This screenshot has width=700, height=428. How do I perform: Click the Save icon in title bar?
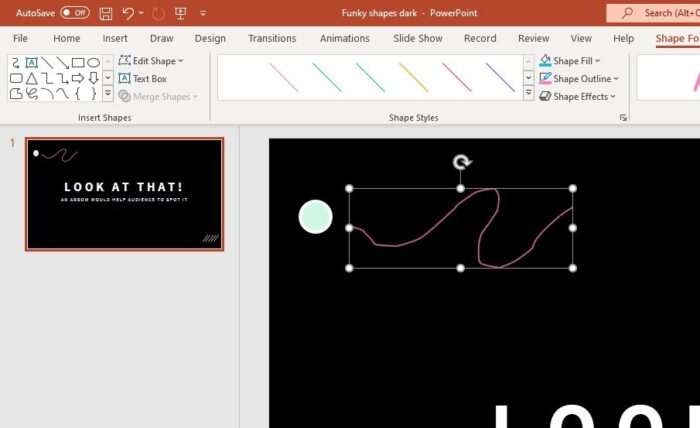106,13
